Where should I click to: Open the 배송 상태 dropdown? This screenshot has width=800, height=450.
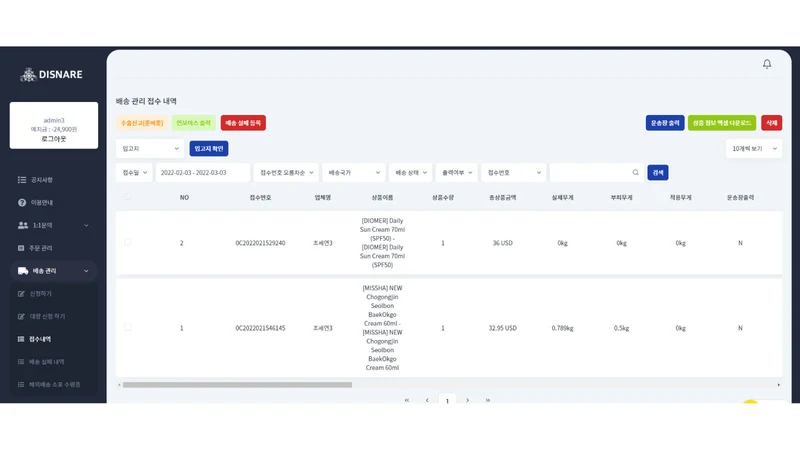(x=410, y=172)
